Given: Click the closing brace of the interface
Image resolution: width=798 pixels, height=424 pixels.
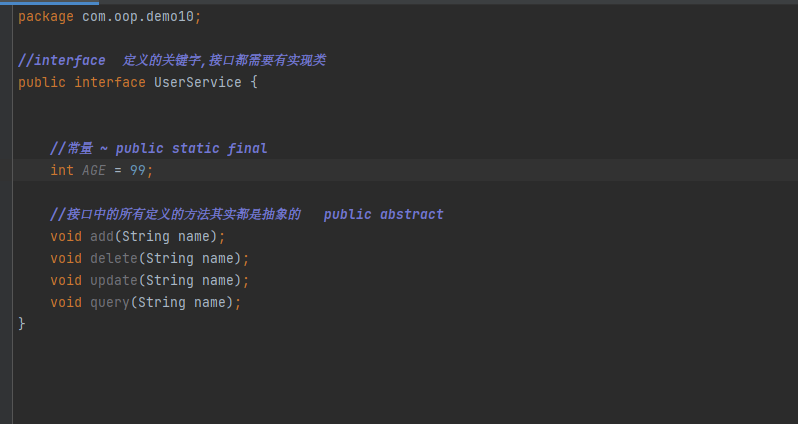Looking at the screenshot, I should coord(22,323).
